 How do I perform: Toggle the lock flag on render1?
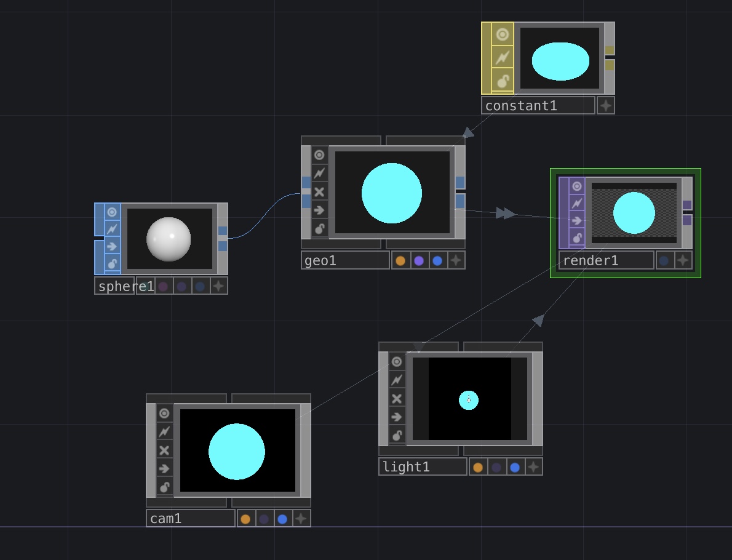(x=577, y=238)
